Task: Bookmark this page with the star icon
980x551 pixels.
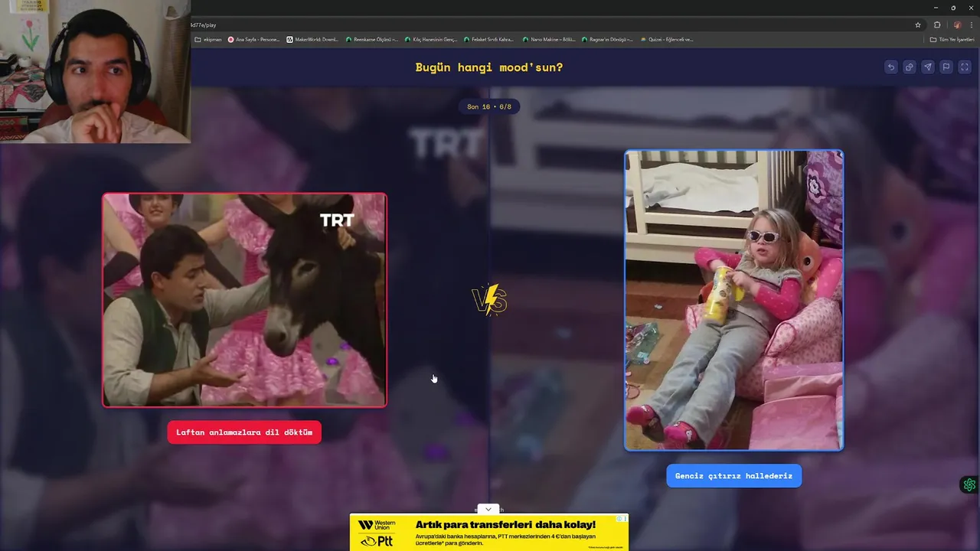Action: (918, 24)
